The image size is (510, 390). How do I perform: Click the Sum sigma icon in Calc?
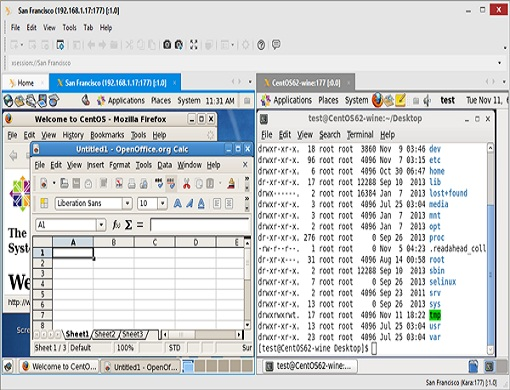(128, 225)
